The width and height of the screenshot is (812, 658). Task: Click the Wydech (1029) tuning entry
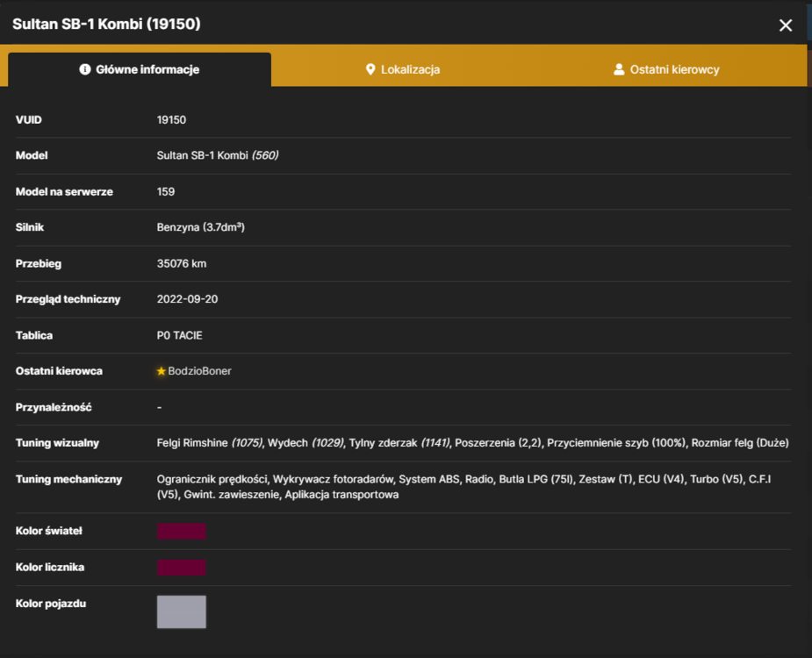coord(305,443)
